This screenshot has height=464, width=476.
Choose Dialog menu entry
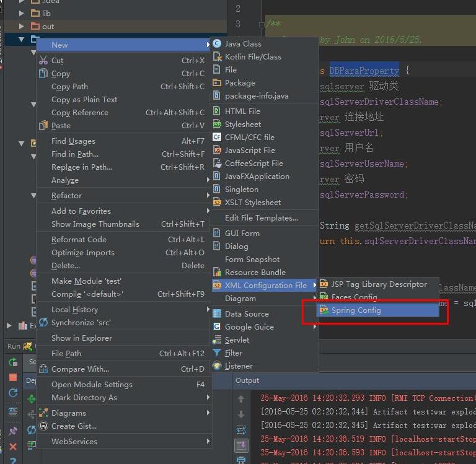[265, 247]
